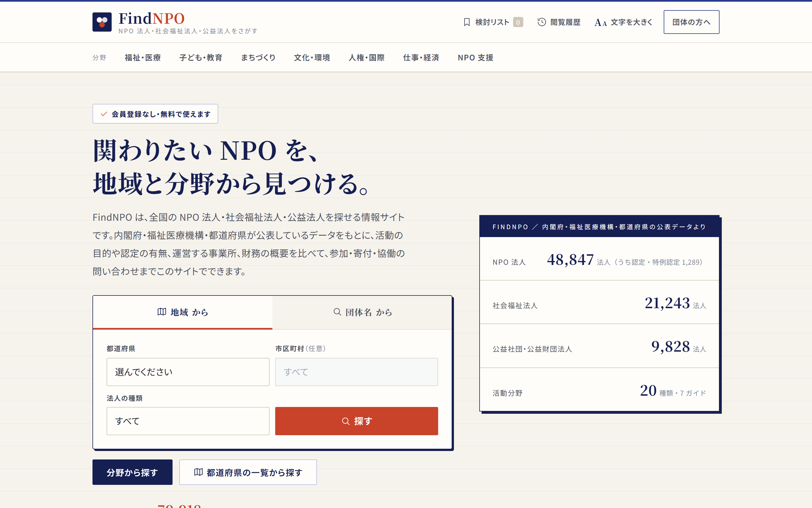The height and width of the screenshot is (508, 812).
Task: Open the NPO支援 category
Action: (475, 58)
